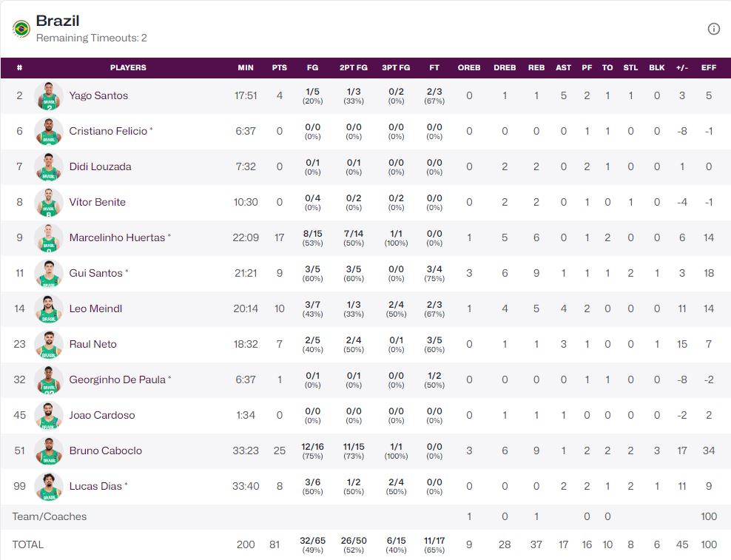This screenshot has width=731, height=560.
Task: Click Vitor Benite's player photo
Action: pyautogui.click(x=49, y=203)
